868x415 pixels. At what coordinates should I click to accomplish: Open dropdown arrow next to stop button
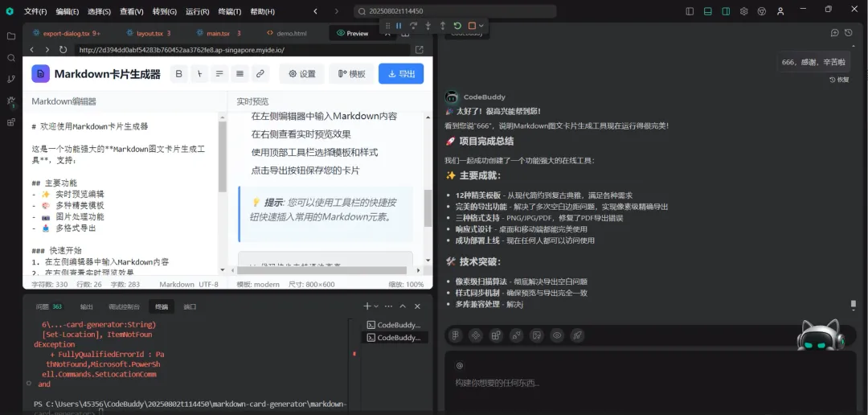pyautogui.click(x=481, y=26)
